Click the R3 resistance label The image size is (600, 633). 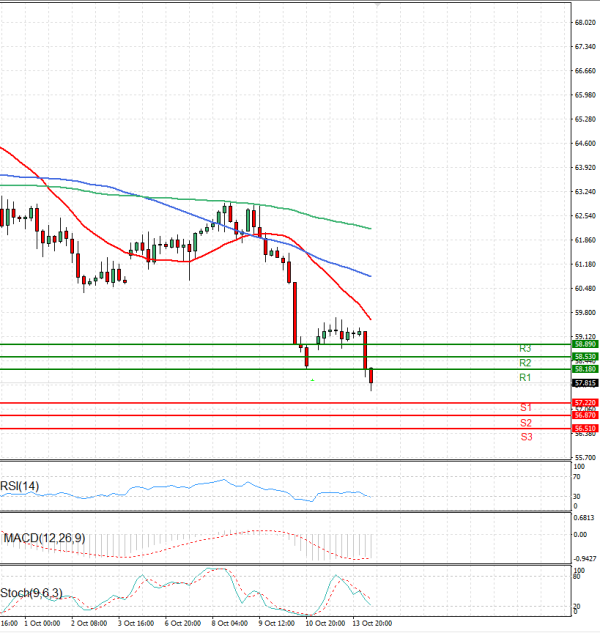coord(524,348)
